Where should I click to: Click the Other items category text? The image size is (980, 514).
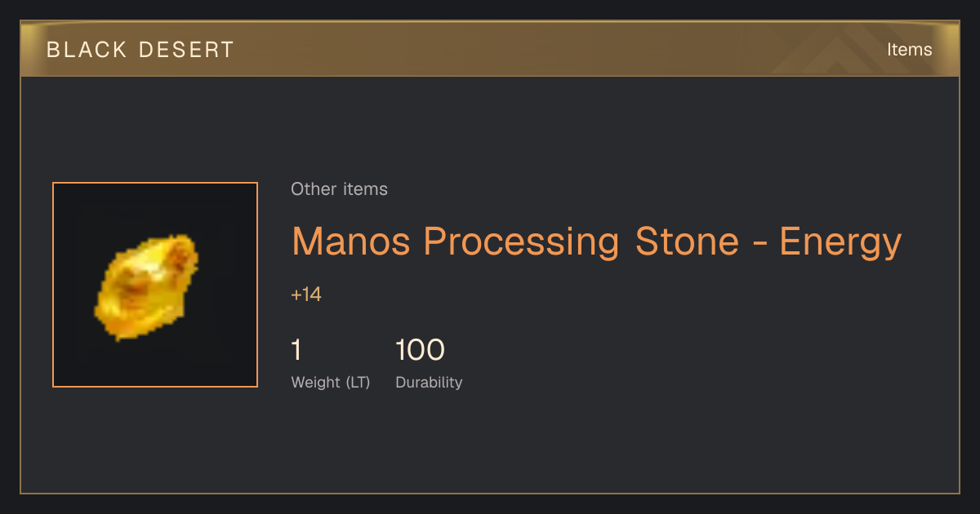click(339, 189)
